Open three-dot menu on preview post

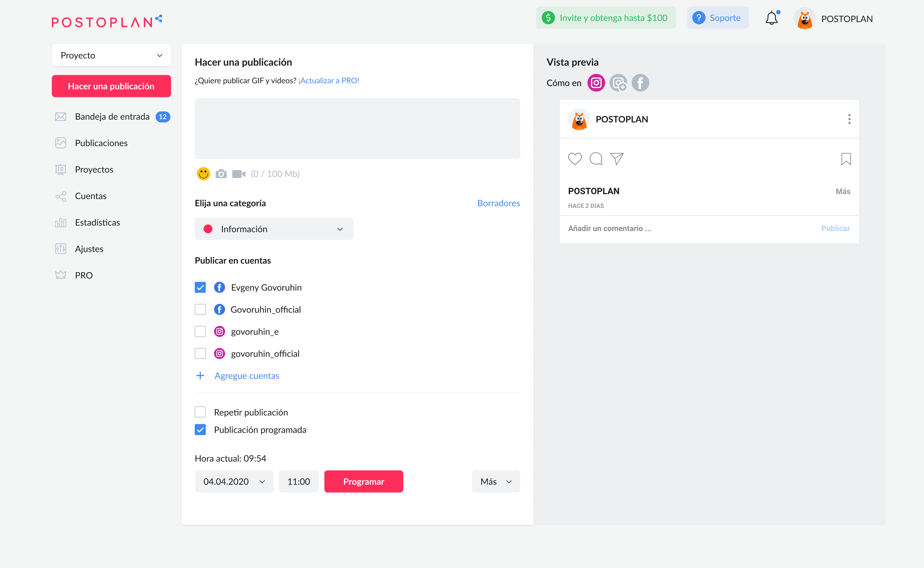[849, 119]
